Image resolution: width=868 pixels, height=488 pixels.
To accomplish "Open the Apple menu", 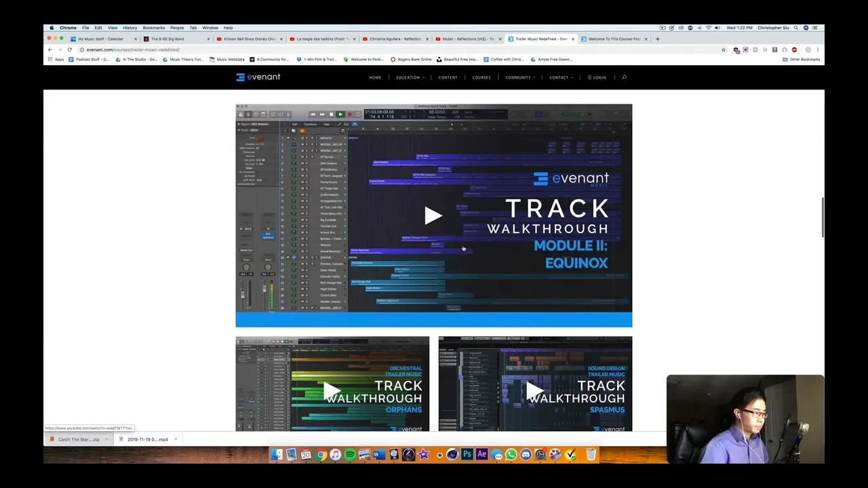I will click(52, 28).
